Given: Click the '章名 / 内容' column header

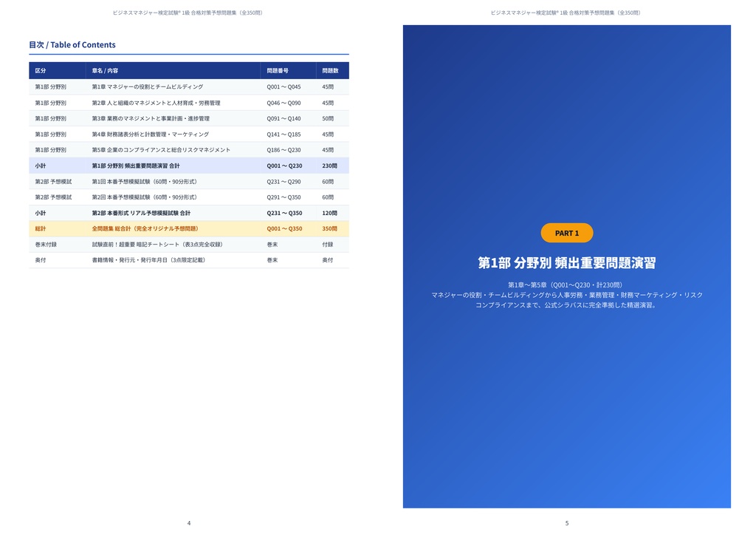Looking at the screenshot, I should (x=105, y=70).
